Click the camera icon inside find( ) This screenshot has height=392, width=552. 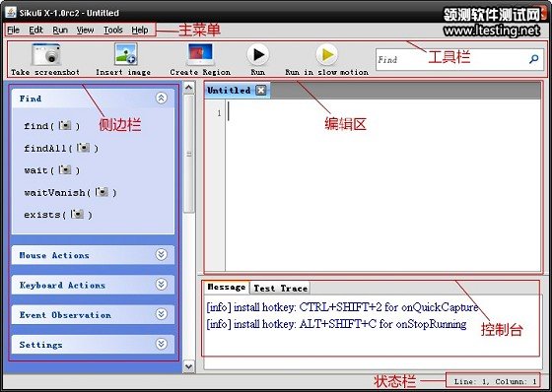(65, 125)
